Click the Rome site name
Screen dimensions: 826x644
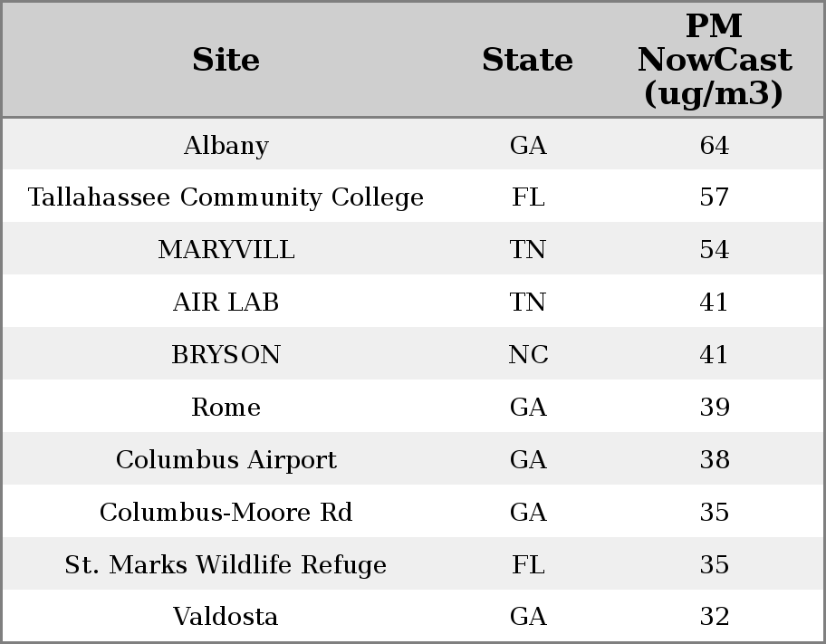tap(226, 407)
